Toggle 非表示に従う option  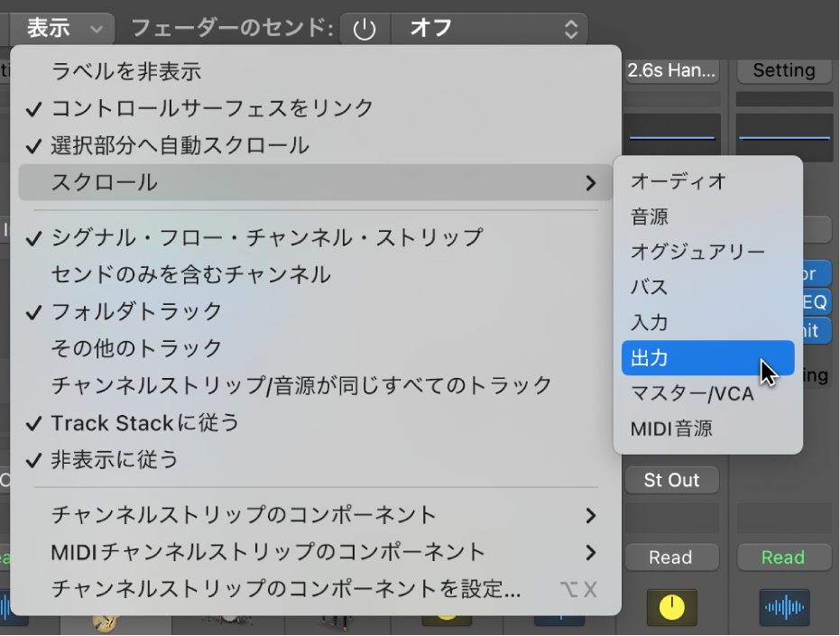[x=316, y=460]
